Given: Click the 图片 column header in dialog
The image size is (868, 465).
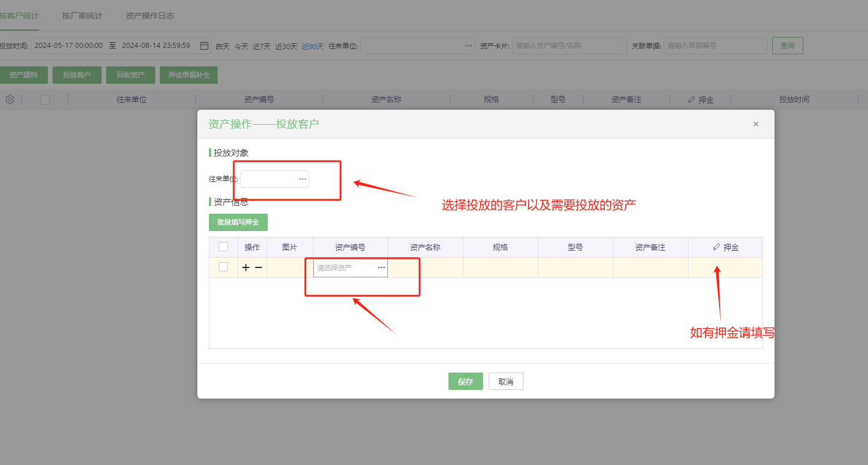Looking at the screenshot, I should click(x=290, y=247).
